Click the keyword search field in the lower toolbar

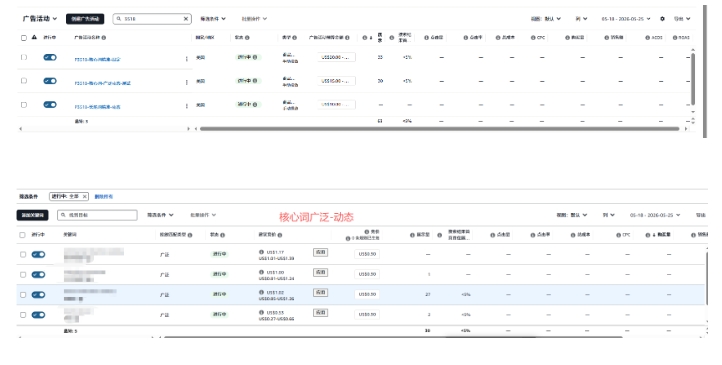tap(97, 215)
